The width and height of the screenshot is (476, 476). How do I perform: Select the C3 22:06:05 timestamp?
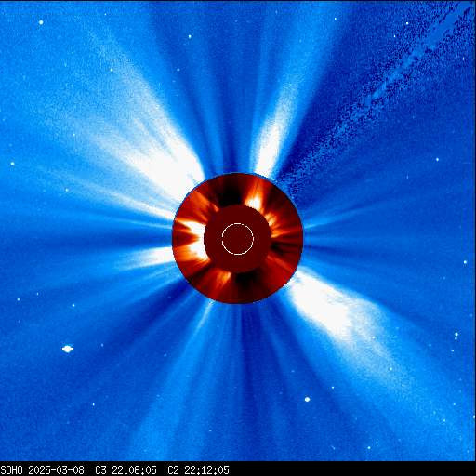126,470
